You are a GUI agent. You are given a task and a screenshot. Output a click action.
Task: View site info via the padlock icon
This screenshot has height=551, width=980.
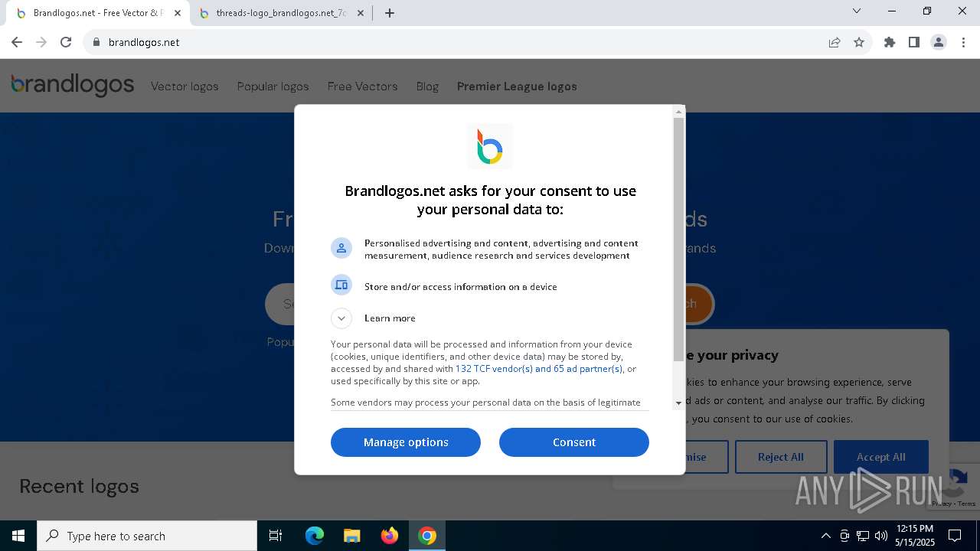[96, 42]
